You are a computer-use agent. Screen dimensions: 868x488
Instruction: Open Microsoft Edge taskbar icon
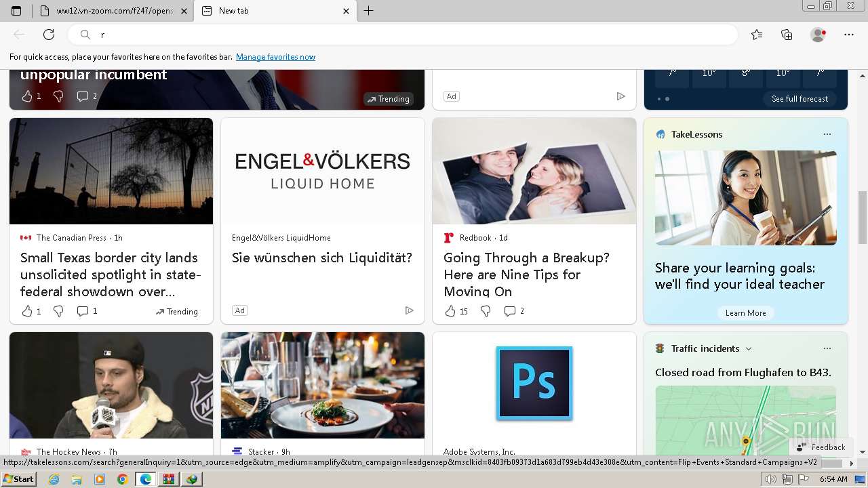pyautogui.click(x=146, y=479)
